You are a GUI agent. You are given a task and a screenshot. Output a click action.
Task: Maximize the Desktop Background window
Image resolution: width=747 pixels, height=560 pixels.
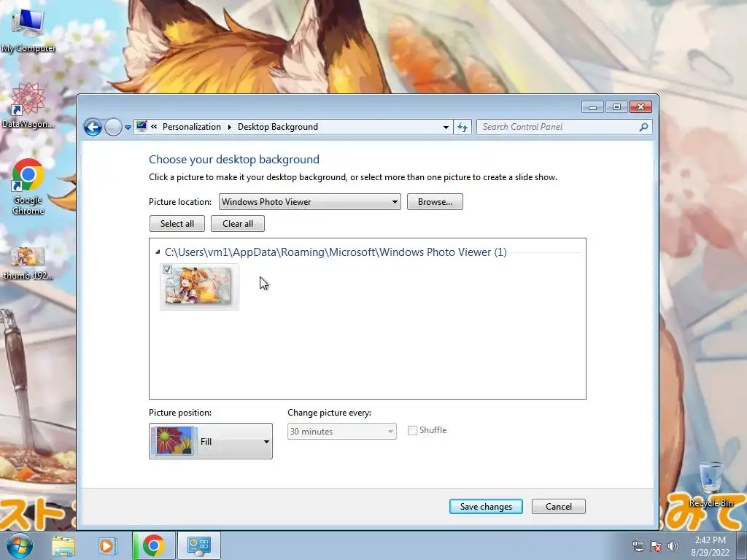(x=616, y=107)
